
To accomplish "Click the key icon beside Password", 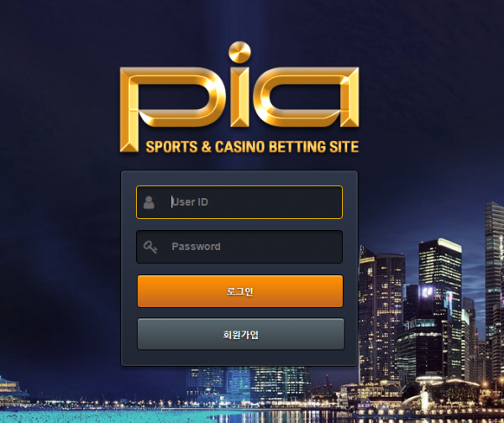I will 150,247.
